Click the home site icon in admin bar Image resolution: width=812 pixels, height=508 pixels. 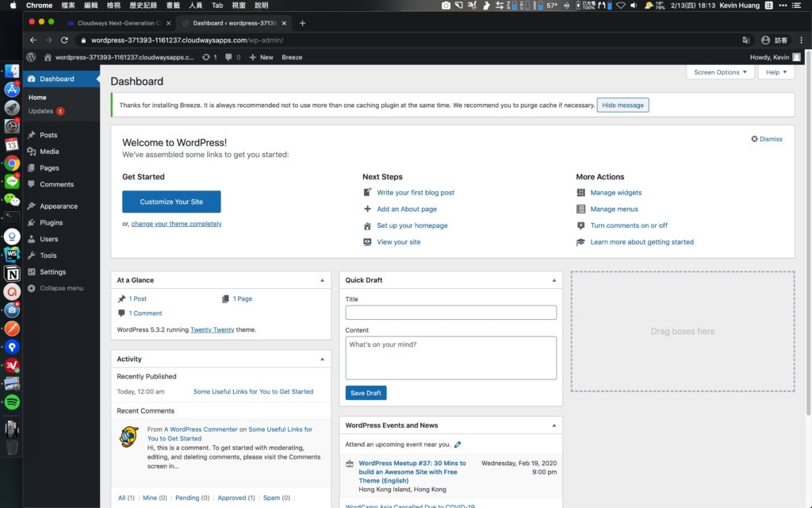point(48,57)
